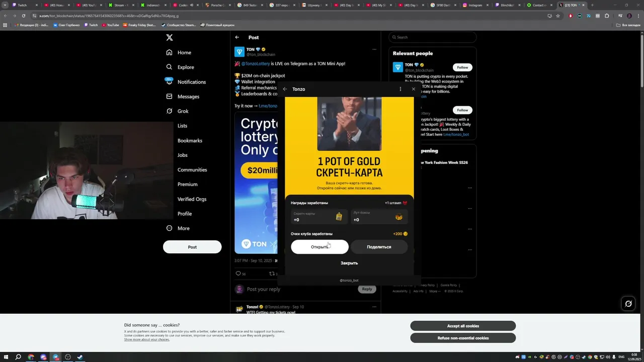Click the scratch card icon in Скретч-карты tile

coord(339,217)
